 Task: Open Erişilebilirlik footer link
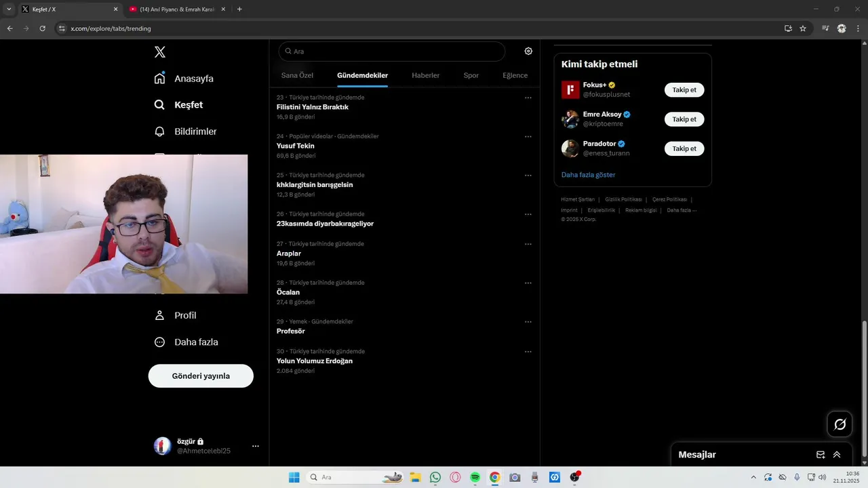601,210
